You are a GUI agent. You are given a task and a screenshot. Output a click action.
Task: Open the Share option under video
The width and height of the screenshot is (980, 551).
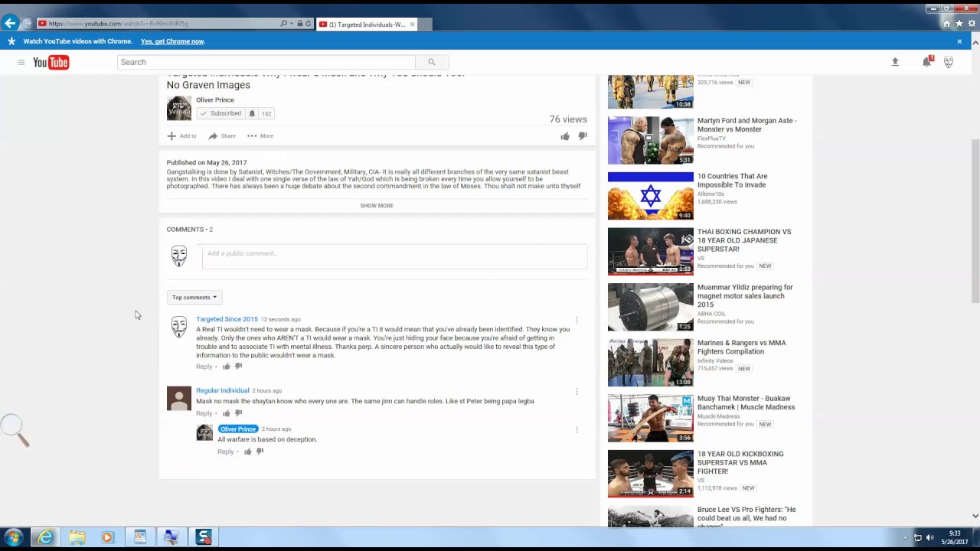pyautogui.click(x=222, y=136)
